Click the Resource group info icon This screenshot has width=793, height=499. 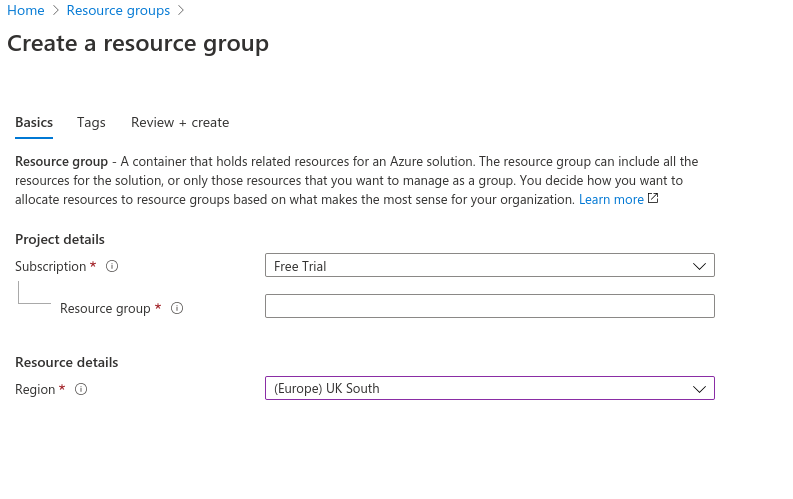pyautogui.click(x=177, y=309)
